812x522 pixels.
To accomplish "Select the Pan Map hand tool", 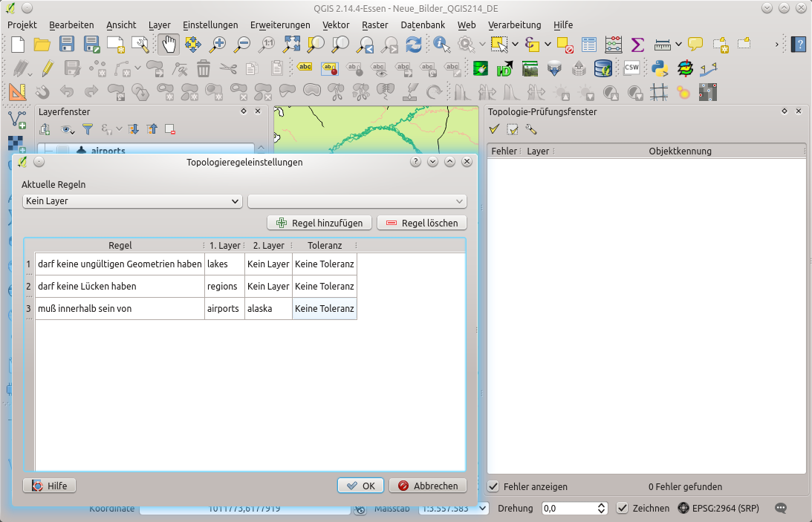I will [169, 45].
